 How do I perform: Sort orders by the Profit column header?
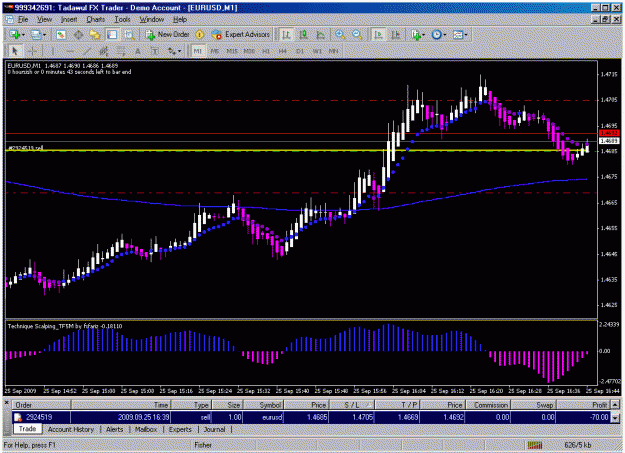[583, 405]
